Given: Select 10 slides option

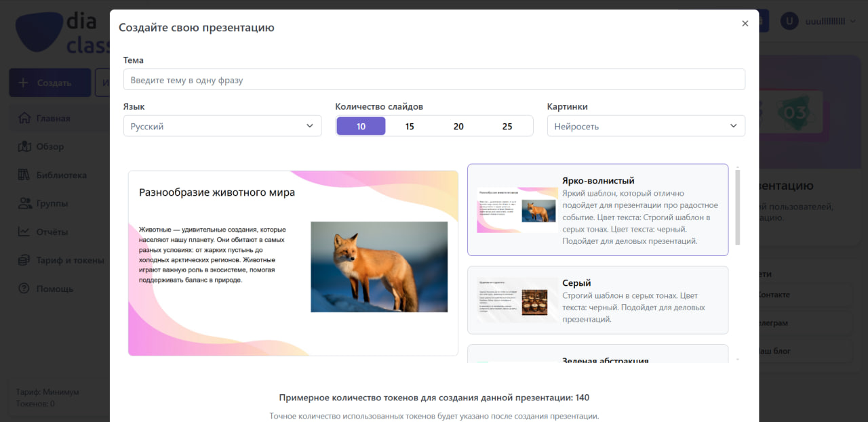Looking at the screenshot, I should point(361,126).
